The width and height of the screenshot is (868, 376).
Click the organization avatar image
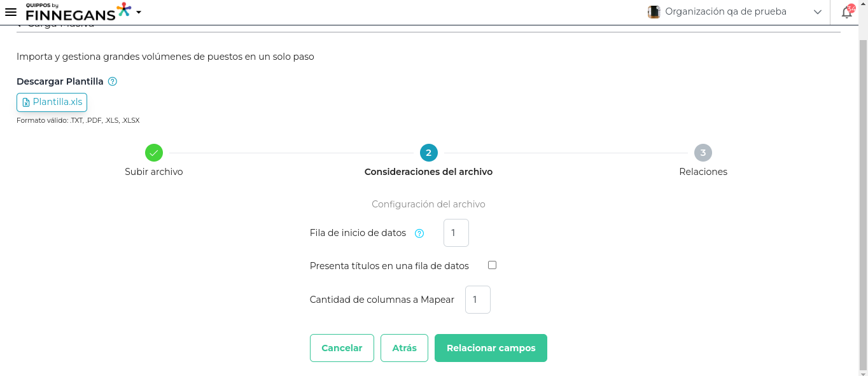pyautogui.click(x=654, y=11)
